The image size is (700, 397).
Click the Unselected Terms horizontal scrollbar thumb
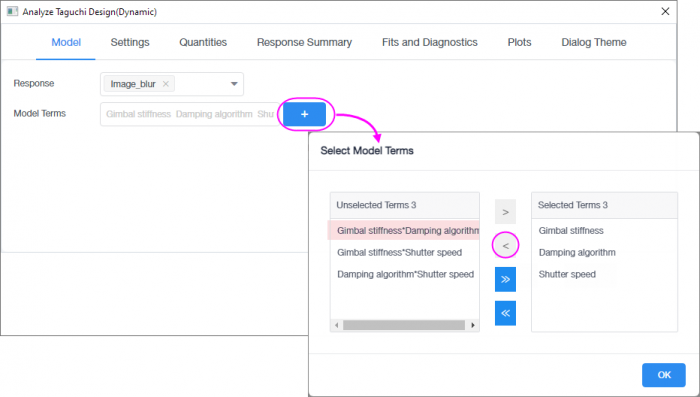pos(404,325)
